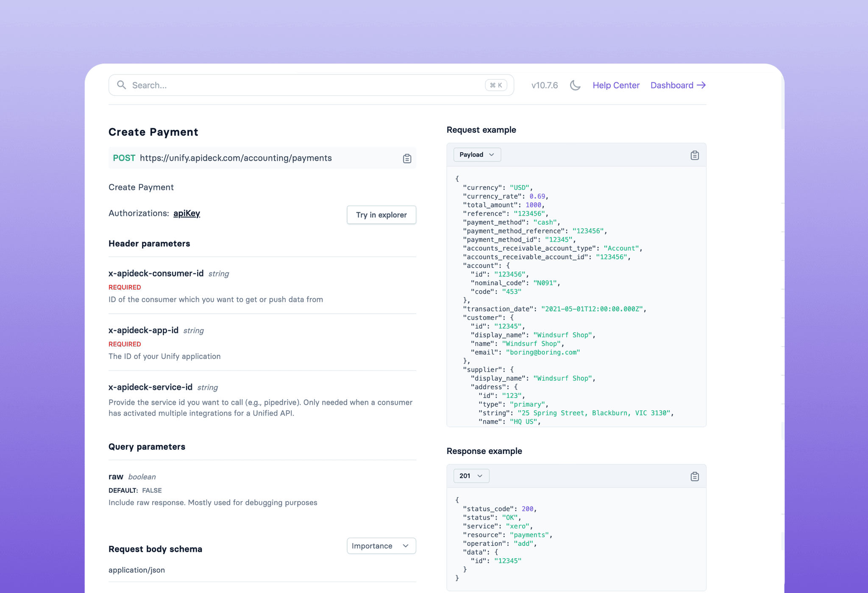This screenshot has width=868, height=593.
Task: Copy the request example payload code
Action: click(x=694, y=155)
